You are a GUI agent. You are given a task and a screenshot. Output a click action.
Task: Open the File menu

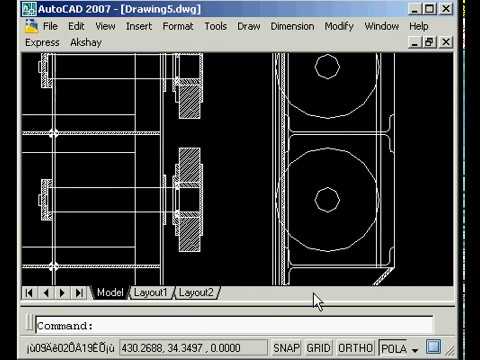tap(50, 26)
